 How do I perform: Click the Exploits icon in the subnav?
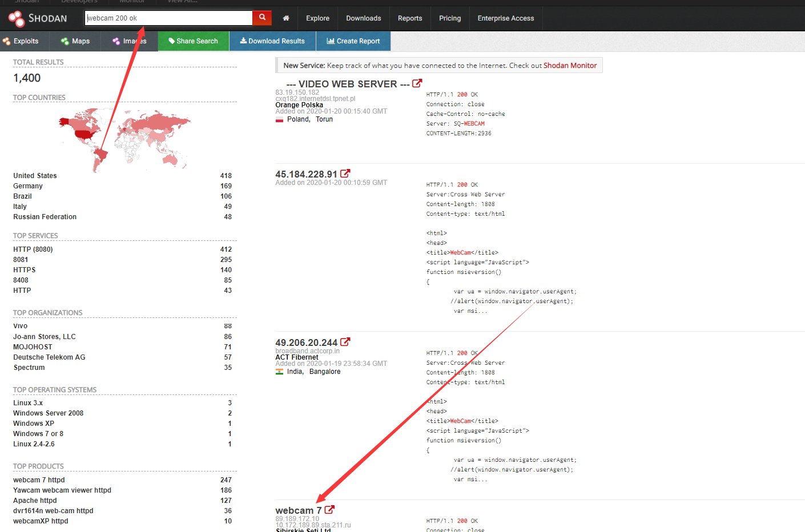[6, 41]
